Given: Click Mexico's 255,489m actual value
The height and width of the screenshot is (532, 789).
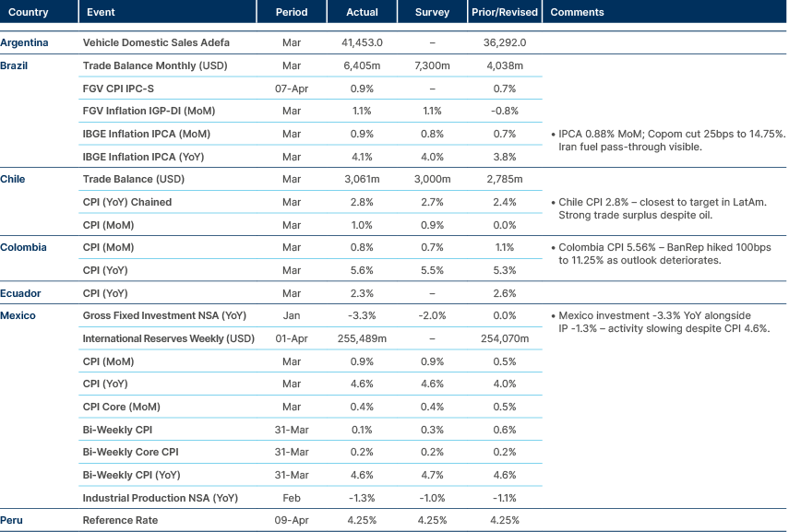Looking at the screenshot, I should (362, 337).
